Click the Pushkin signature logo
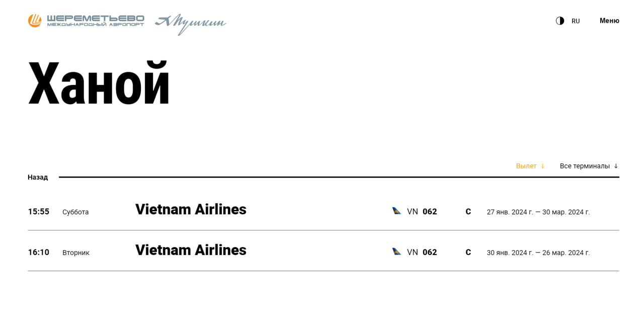Image resolution: width=644 pixels, height=320 pixels. pos(190,23)
